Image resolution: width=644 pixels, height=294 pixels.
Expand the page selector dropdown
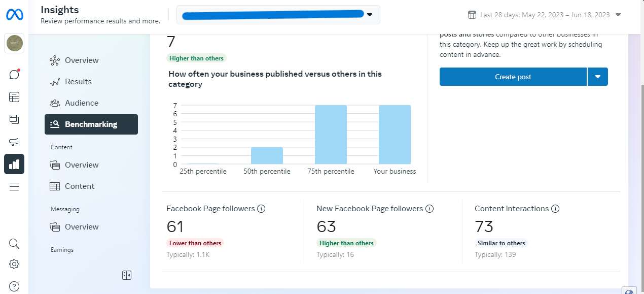pyautogui.click(x=370, y=15)
